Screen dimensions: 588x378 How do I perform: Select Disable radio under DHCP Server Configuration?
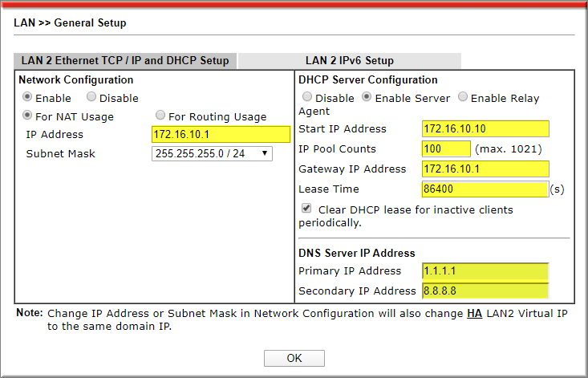tap(307, 97)
